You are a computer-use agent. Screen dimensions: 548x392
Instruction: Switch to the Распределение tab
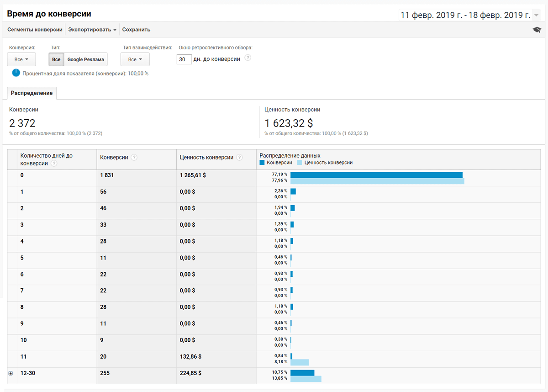click(32, 93)
